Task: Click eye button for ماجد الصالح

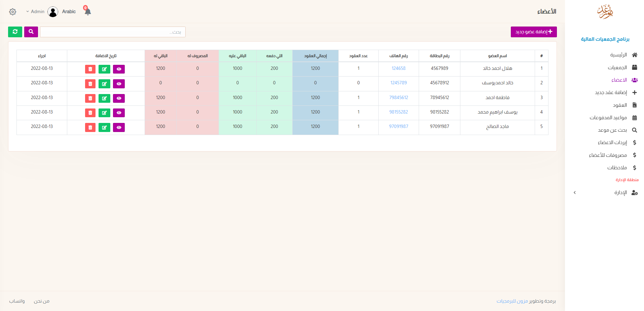Action: pos(119,128)
